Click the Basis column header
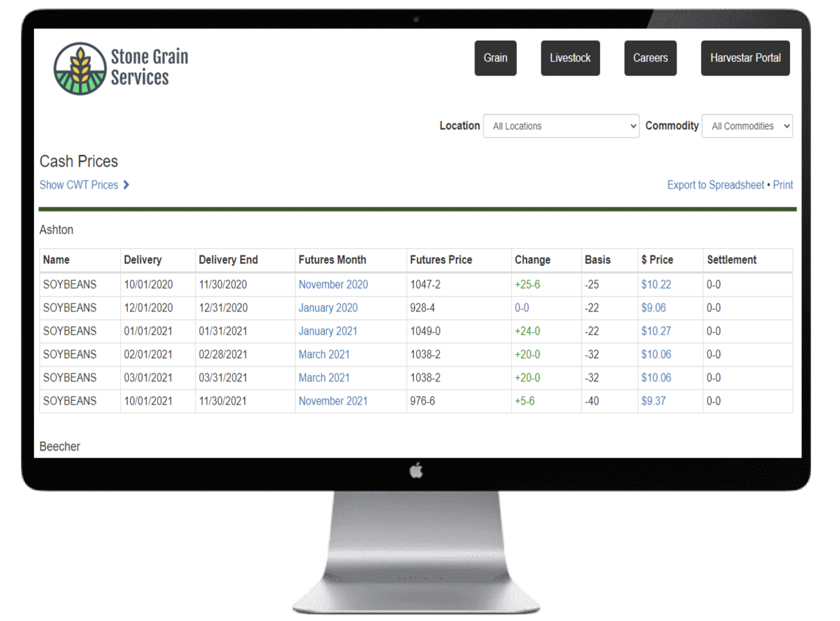Screen dimensions: 840x621 click(597, 260)
